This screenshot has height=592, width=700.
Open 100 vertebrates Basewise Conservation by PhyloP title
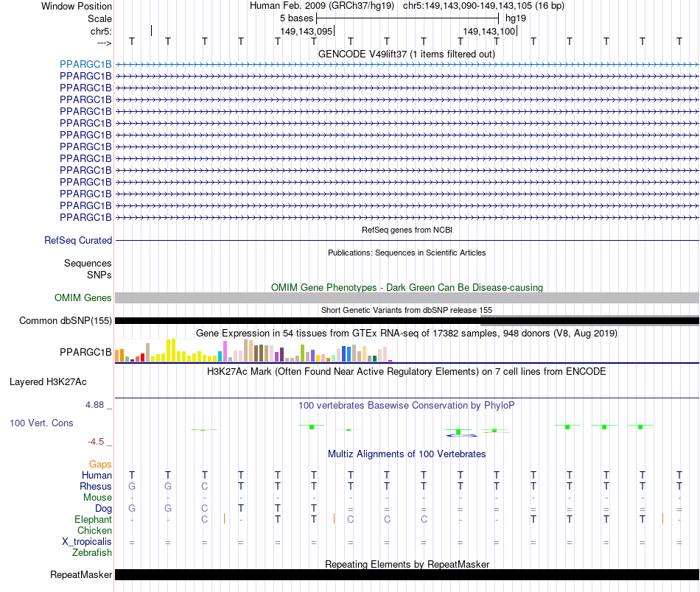pyautogui.click(x=407, y=406)
